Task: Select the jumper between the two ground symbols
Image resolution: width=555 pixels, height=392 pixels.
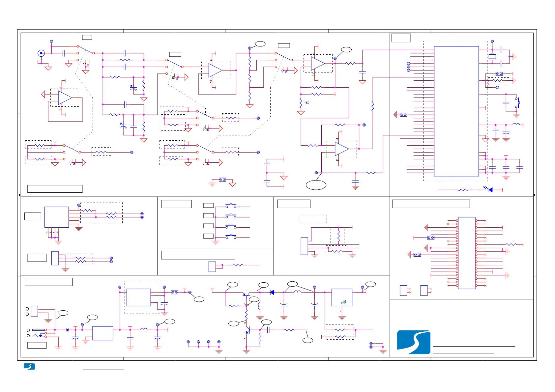Action: 222,180
